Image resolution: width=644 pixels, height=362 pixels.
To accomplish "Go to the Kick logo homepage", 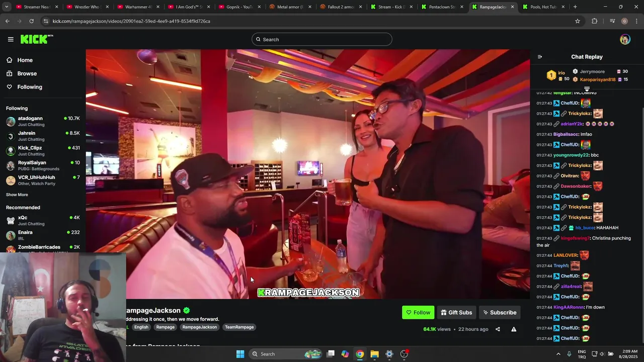I will [x=37, y=39].
